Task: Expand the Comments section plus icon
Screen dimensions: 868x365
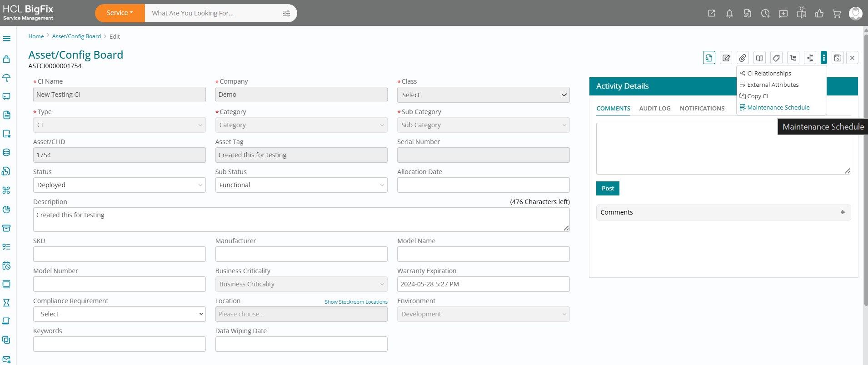Action: point(843,212)
